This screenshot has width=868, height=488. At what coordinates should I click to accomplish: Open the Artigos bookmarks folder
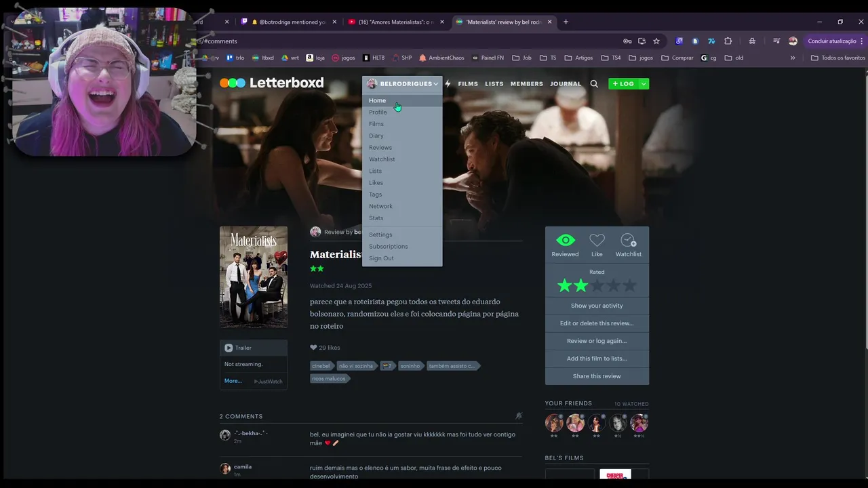[x=578, y=58]
